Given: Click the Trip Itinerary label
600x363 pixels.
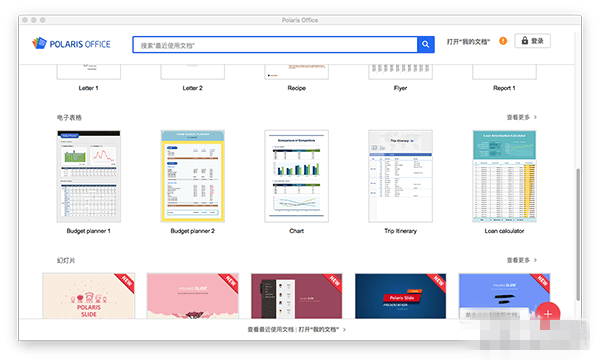Looking at the screenshot, I should point(400,231).
